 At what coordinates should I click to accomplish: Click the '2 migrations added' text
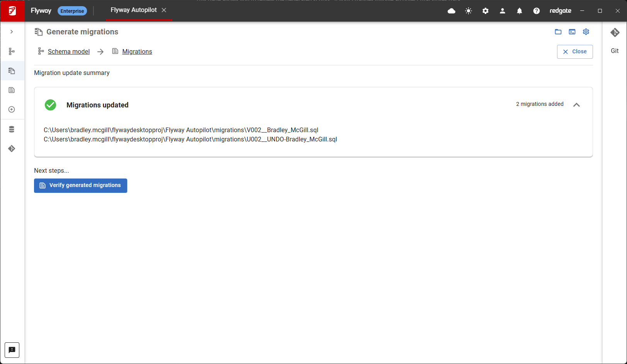coord(540,104)
